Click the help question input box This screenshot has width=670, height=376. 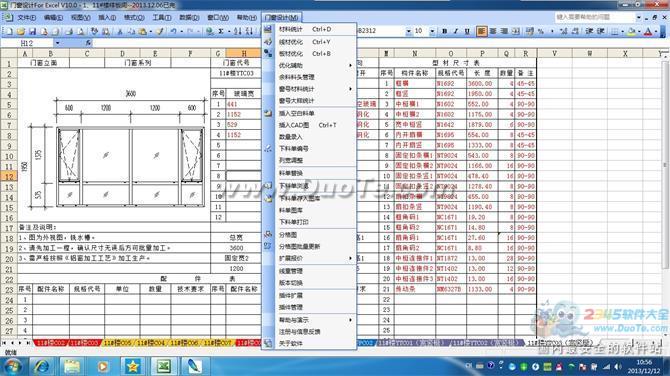click(x=595, y=17)
